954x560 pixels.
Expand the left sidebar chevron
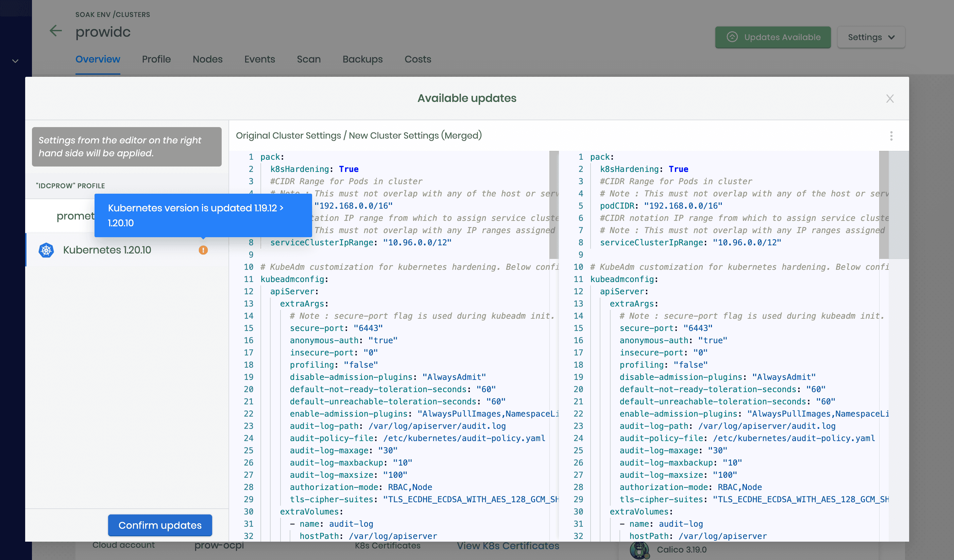coord(15,61)
